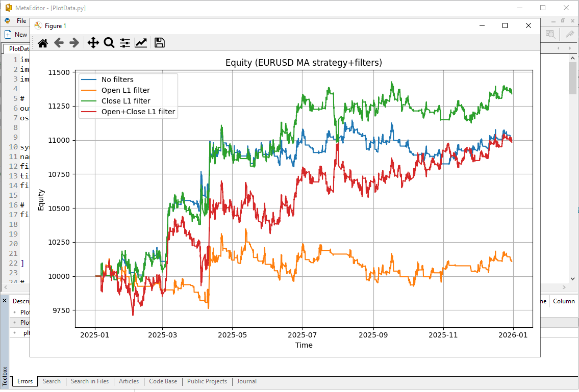The width and height of the screenshot is (579, 392).
Task: Click the 11500 y-axis tick label
Action: point(59,72)
